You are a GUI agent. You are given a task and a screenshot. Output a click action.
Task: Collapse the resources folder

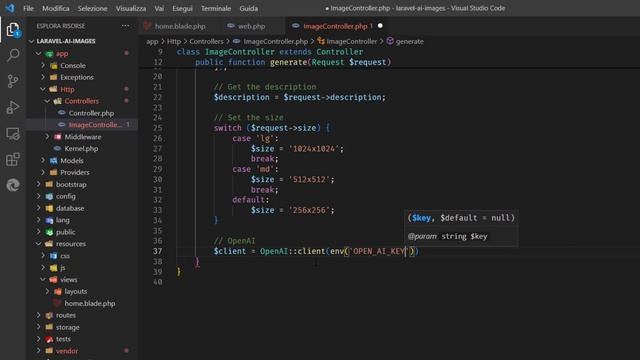[x=38, y=244]
